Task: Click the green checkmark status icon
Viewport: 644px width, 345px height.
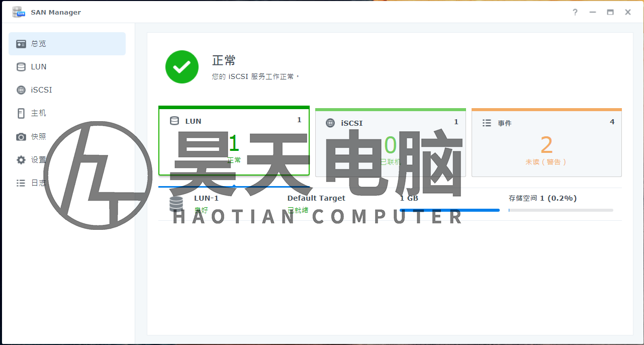Action: [x=181, y=67]
